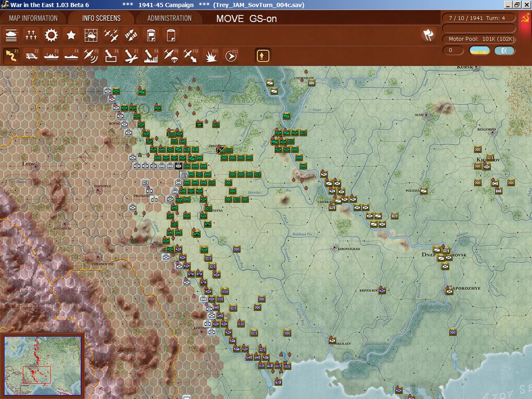The image size is (532, 399).
Task: Select the Soviet unit counter beside Poltava
Action: pos(424,191)
